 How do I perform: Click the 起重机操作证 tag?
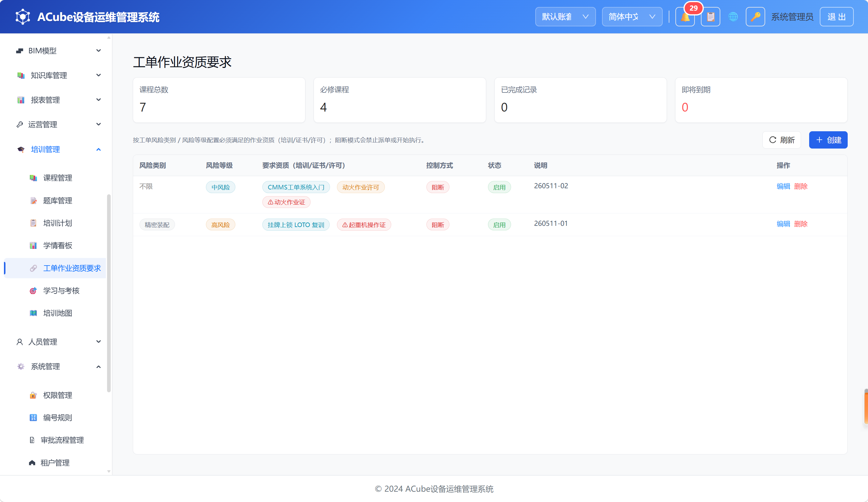(x=364, y=225)
